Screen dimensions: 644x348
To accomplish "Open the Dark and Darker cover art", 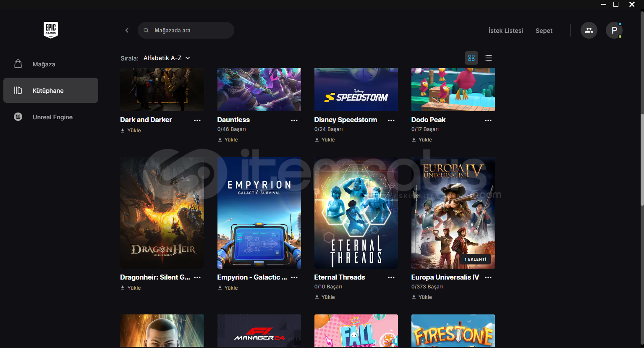I will tap(162, 89).
